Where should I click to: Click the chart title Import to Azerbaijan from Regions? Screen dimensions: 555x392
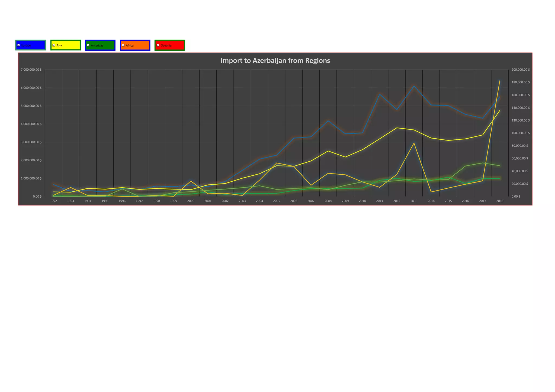coord(275,60)
